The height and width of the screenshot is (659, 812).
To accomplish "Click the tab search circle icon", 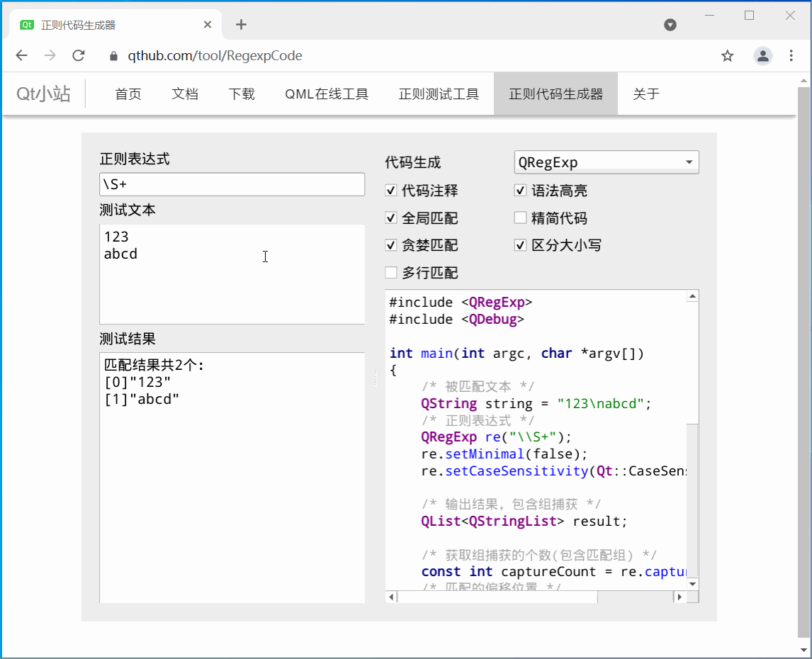I will coord(670,25).
